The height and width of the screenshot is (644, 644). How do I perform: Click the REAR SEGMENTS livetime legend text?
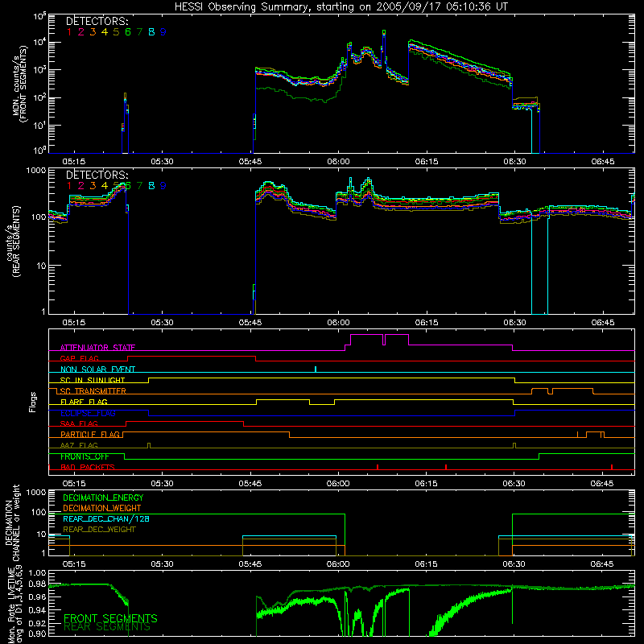click(107, 627)
